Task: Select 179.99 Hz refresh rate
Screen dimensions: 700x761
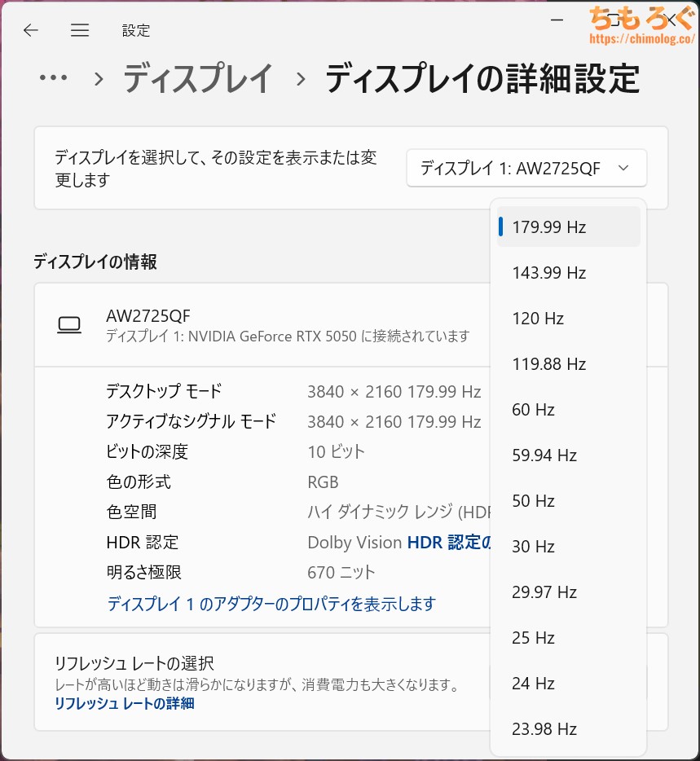Action: (569, 227)
